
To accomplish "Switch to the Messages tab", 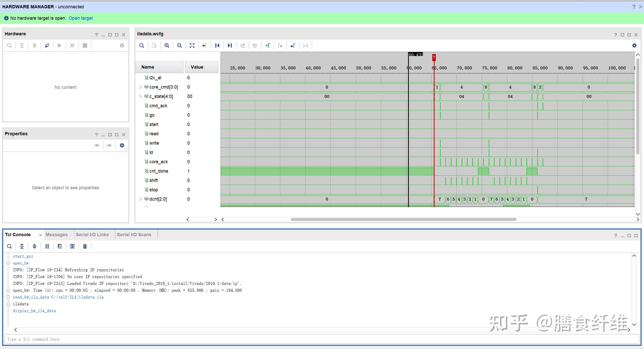I will pyautogui.click(x=56, y=235).
